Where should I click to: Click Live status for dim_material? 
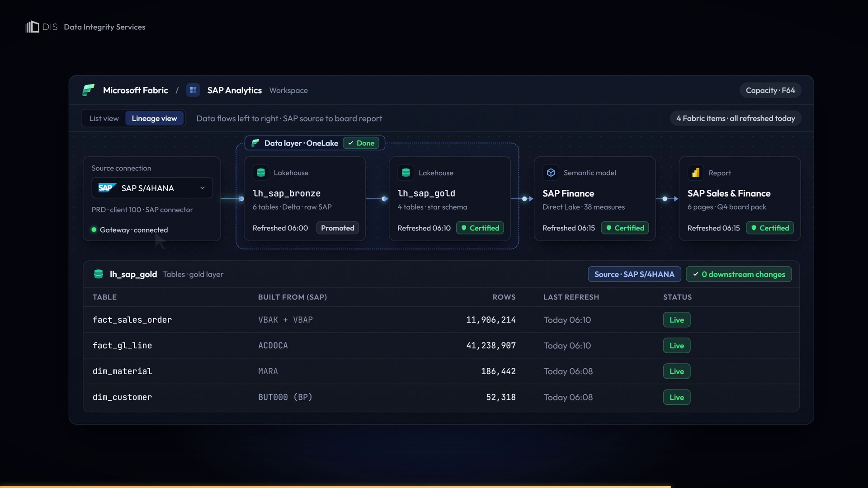pyautogui.click(x=677, y=371)
